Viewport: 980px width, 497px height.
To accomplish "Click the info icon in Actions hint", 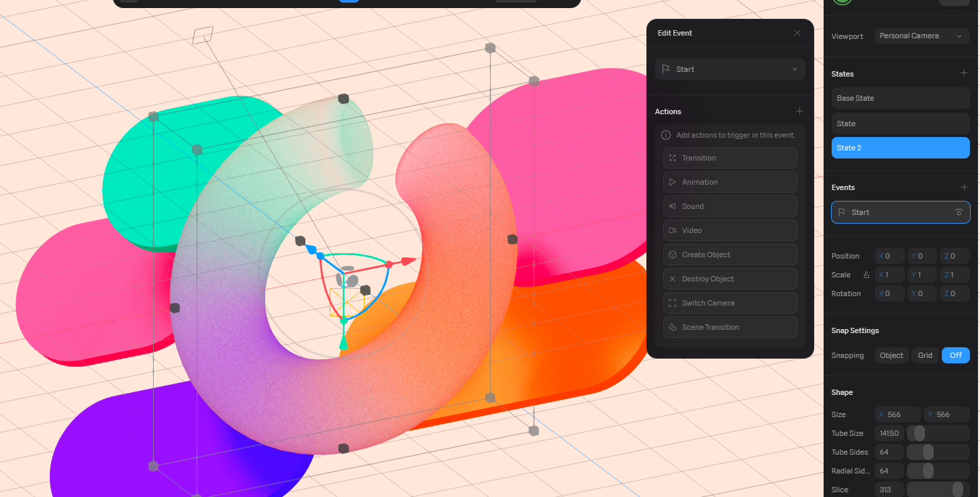I will pos(667,135).
